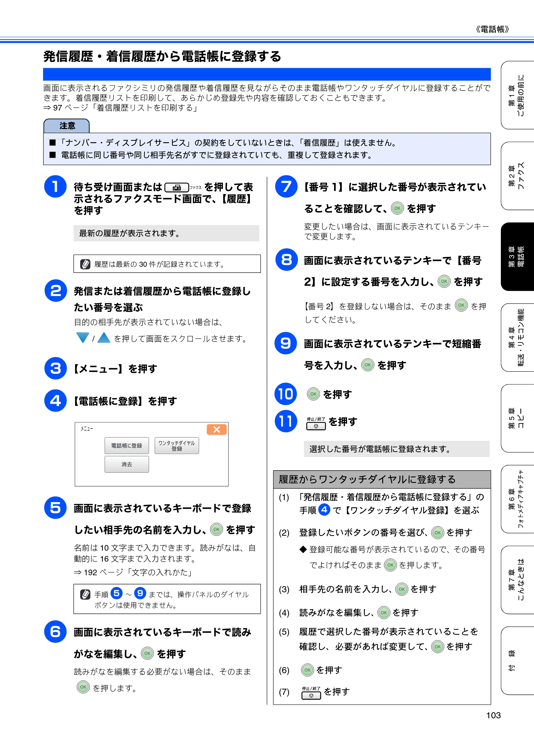Click the orange X close button in the メニュー dialog

(x=216, y=429)
